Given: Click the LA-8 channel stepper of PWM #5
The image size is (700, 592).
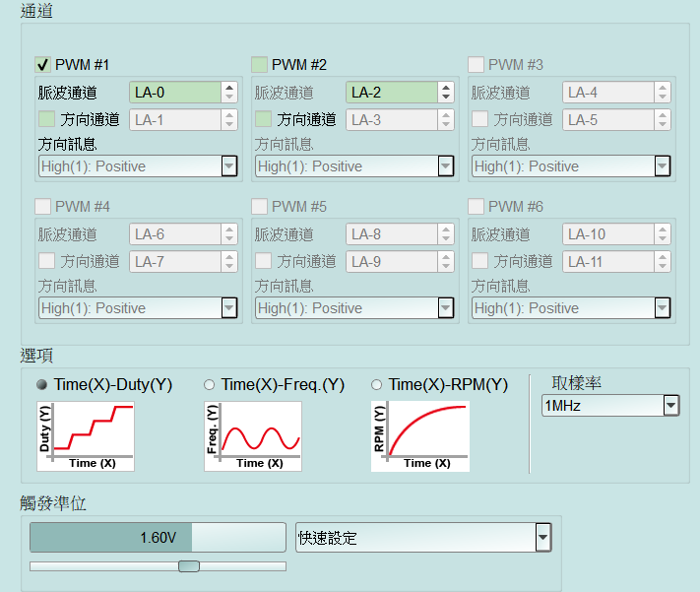Looking at the screenshot, I should coord(446,234).
